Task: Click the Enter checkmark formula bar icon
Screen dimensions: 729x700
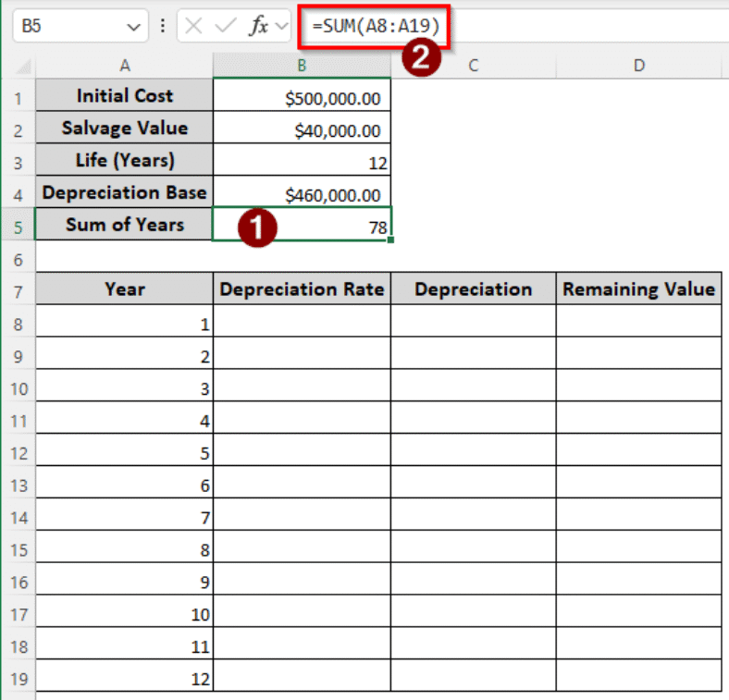Action: 226,26
